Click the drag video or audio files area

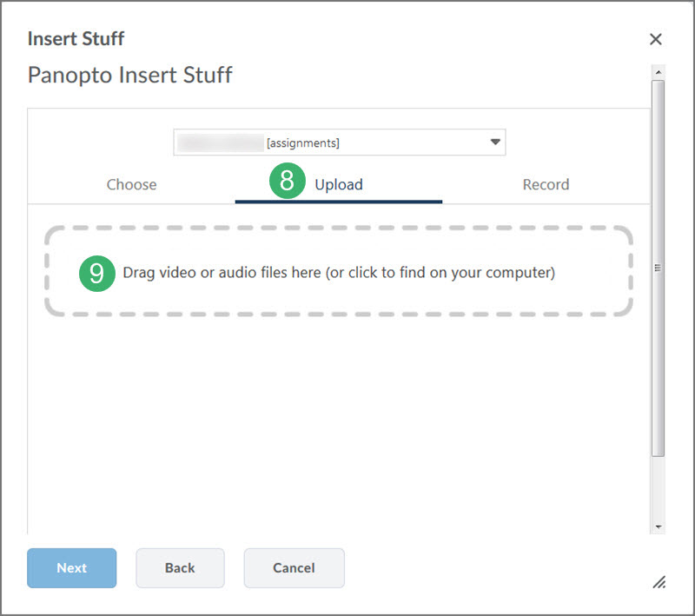tap(339, 271)
